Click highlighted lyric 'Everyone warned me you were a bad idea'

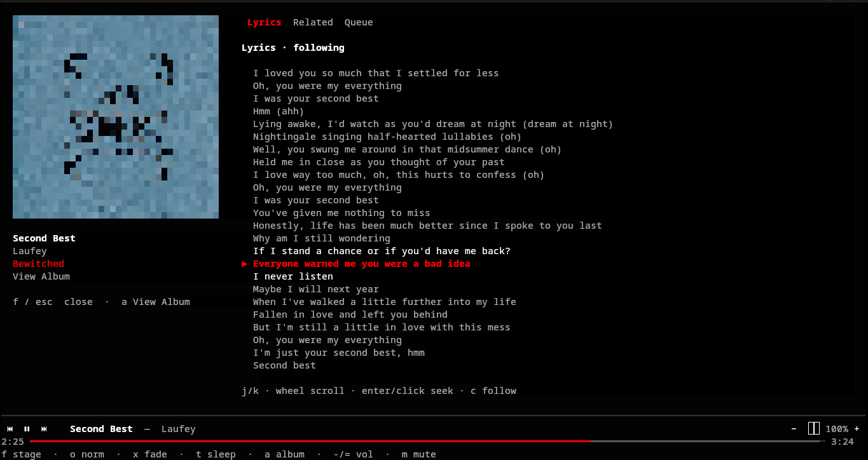click(x=362, y=264)
